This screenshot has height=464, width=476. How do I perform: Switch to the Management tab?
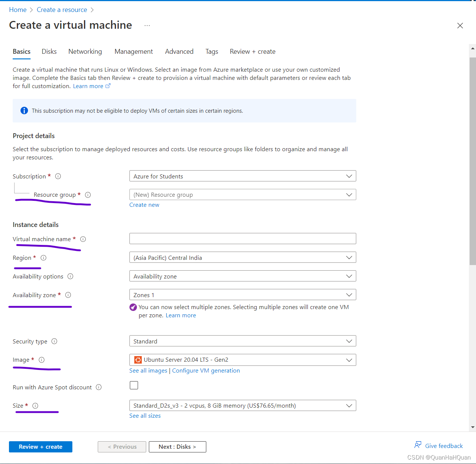(x=134, y=52)
